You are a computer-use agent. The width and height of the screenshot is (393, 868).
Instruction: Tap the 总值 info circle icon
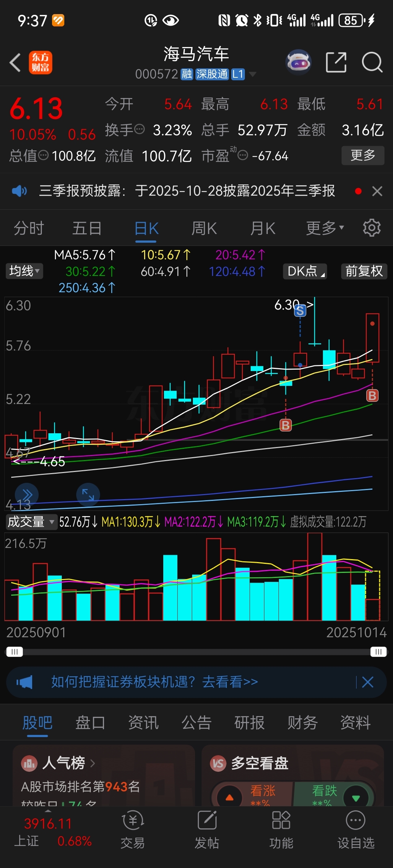[43, 156]
